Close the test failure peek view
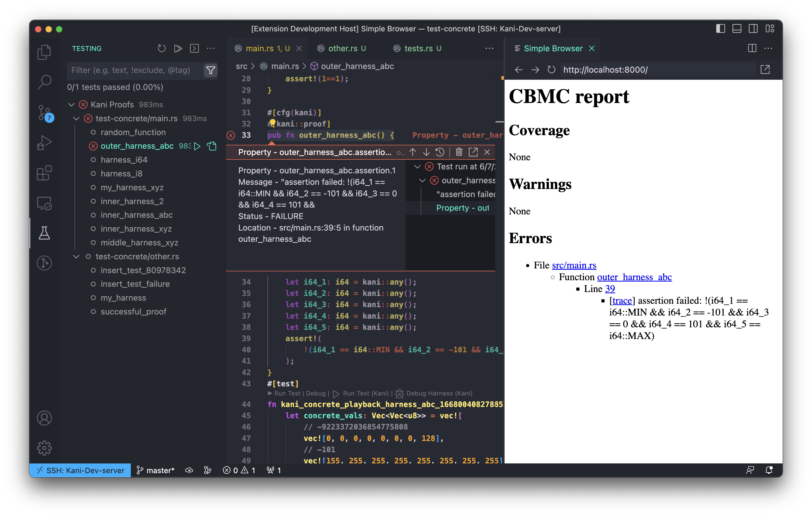Screen dimensions: 812x516 click(487, 152)
